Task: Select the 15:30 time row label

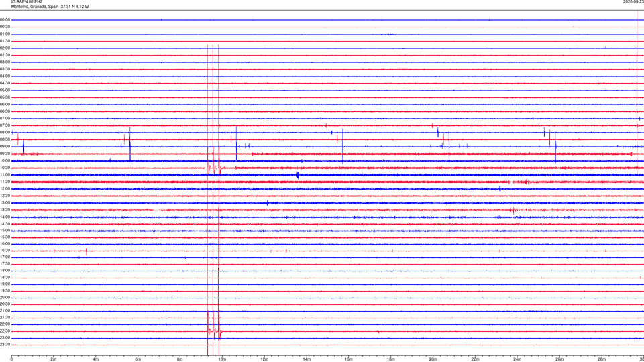Action: pos(5,237)
